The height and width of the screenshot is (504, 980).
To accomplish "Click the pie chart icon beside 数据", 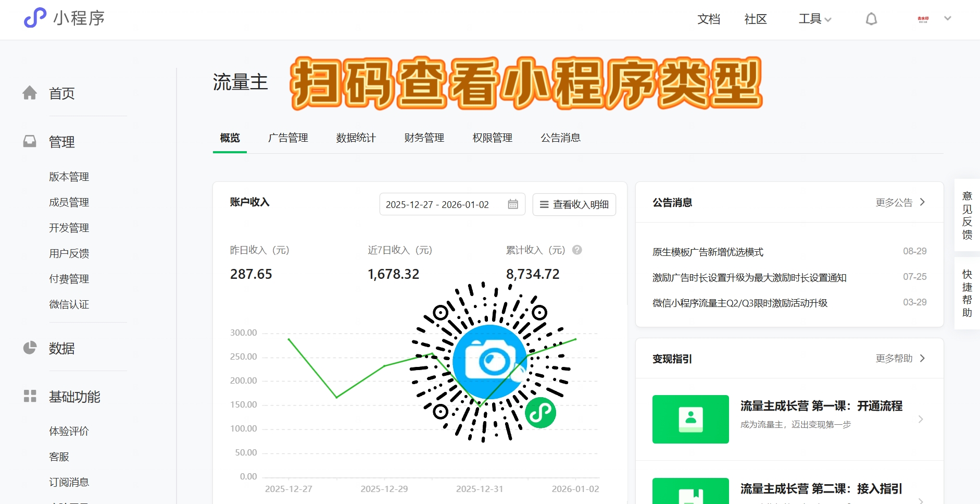I will pos(30,348).
